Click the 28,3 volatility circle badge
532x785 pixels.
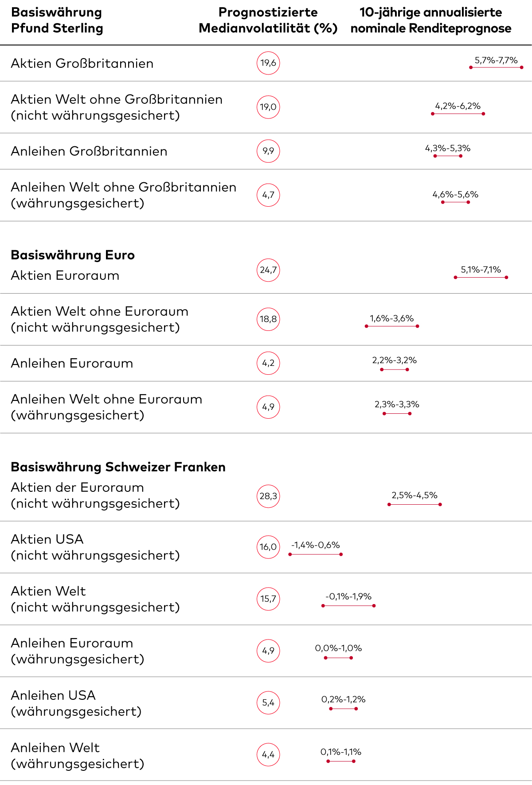(268, 496)
